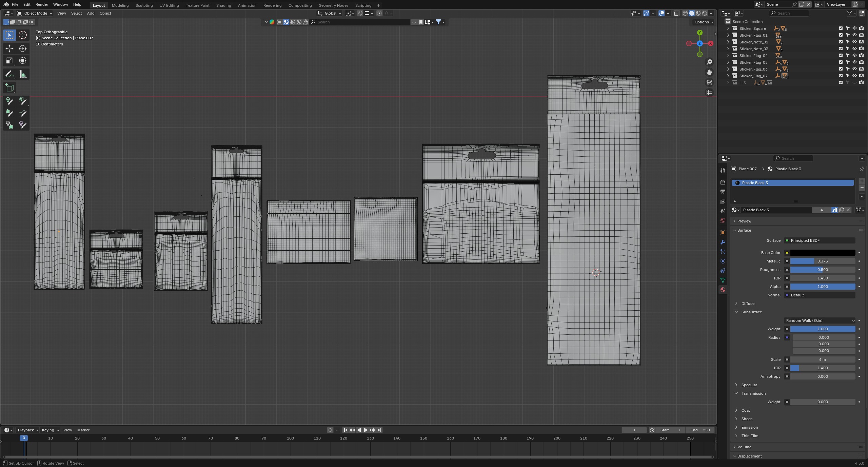Hide Sticker_Flag_01 with eye icon
868x467 pixels.
click(x=854, y=35)
